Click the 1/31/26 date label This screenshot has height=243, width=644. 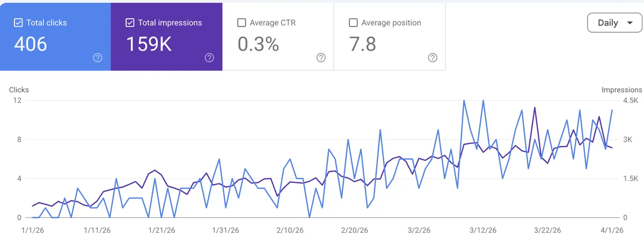coord(226,231)
